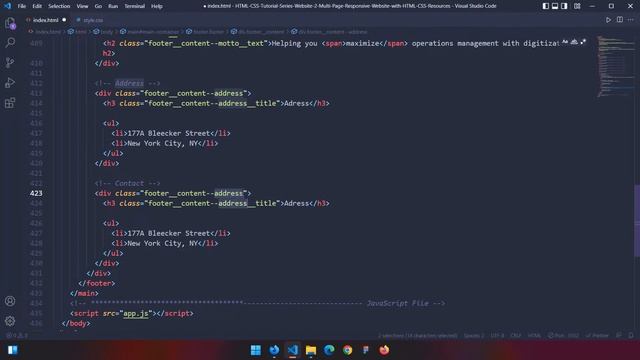
Task: Open the Manage gear icon
Action: [10, 321]
